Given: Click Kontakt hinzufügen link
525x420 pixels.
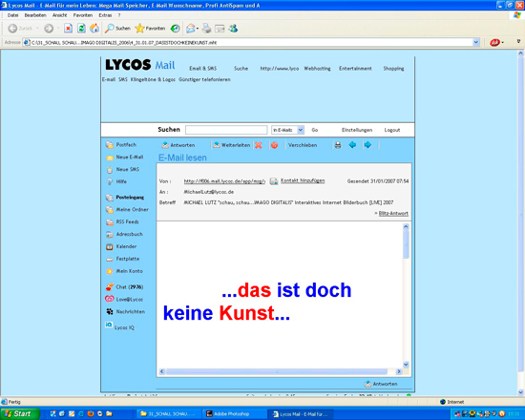Looking at the screenshot, I should click(x=303, y=180).
